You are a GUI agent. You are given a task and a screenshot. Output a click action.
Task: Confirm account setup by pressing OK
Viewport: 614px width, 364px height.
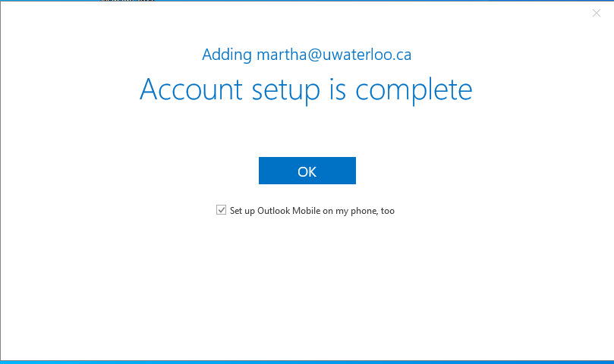point(307,171)
